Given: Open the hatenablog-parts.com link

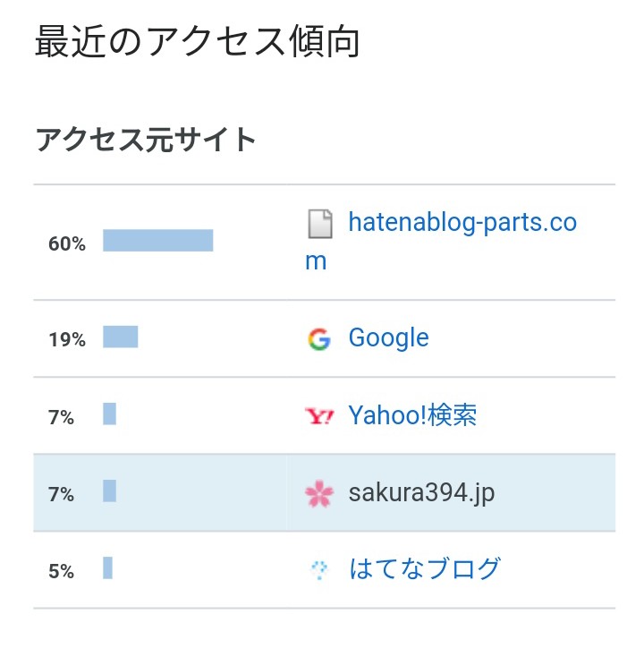Looking at the screenshot, I should tap(441, 242).
